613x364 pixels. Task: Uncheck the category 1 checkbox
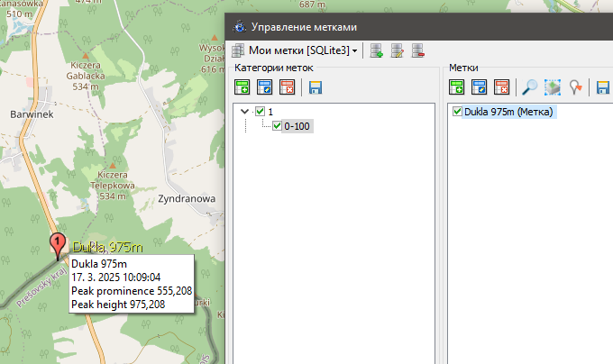coord(261,112)
